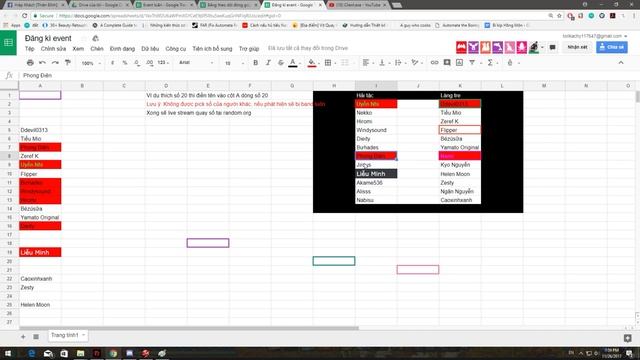Open the Sheets home green icon
640x360 pixels.
coord(8,42)
